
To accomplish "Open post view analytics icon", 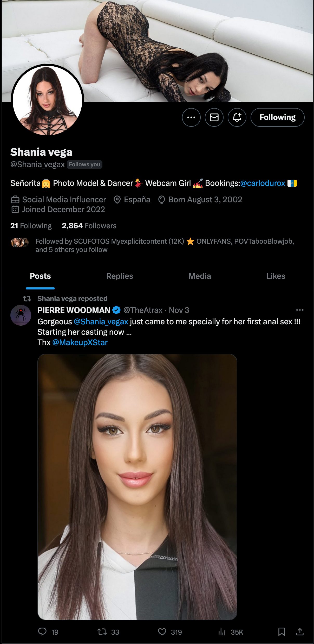I will coord(222,632).
